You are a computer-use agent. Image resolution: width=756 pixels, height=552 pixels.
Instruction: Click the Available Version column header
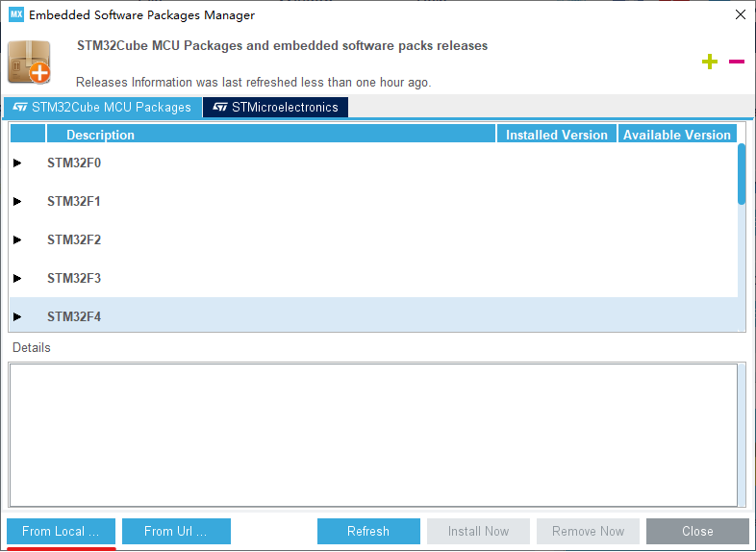pyautogui.click(x=677, y=135)
